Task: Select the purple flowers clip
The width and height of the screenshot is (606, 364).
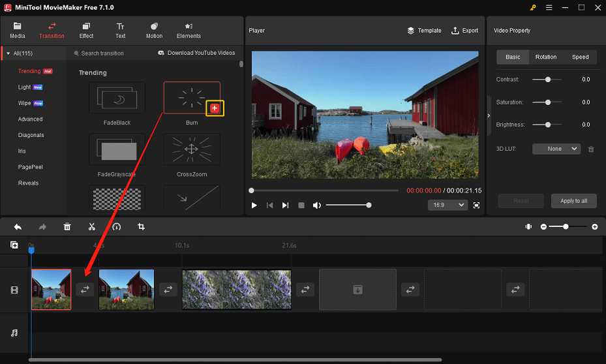Action: (x=237, y=290)
